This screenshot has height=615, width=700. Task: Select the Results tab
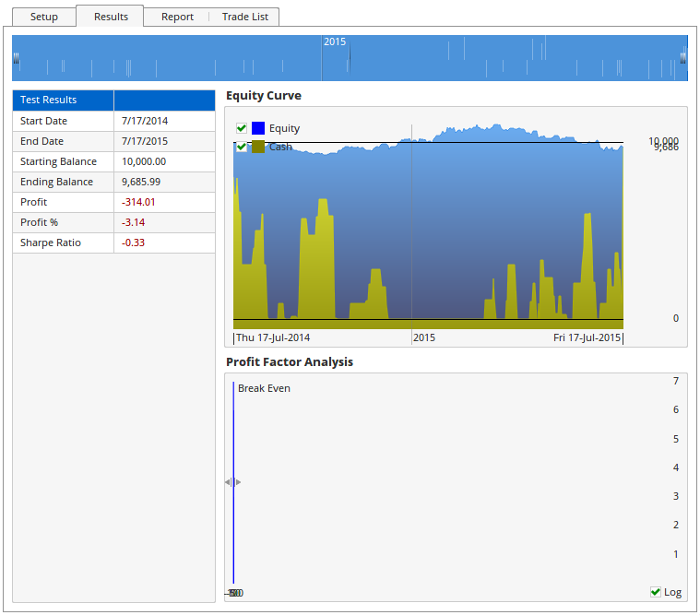point(111,17)
